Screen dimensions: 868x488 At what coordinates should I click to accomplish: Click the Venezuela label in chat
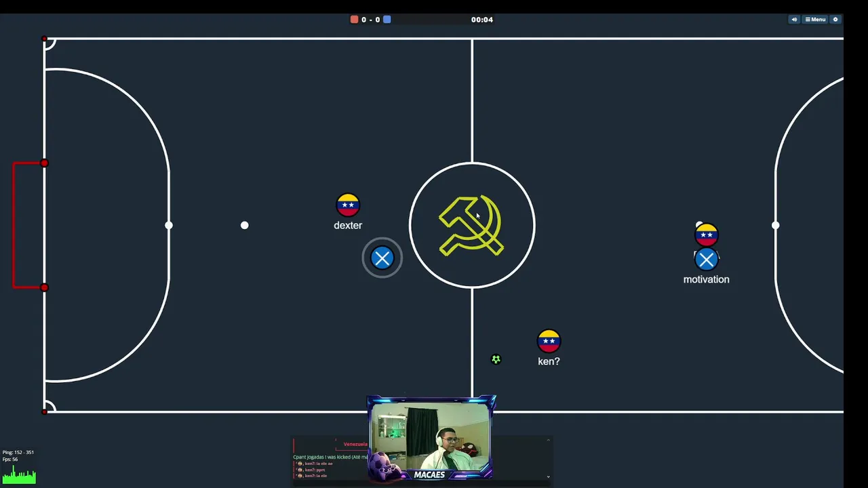click(x=355, y=444)
